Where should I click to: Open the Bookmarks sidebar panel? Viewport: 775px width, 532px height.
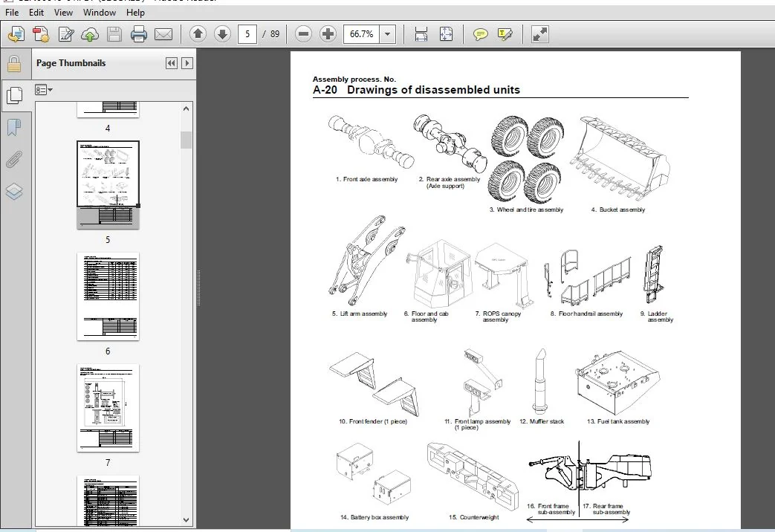[14, 128]
